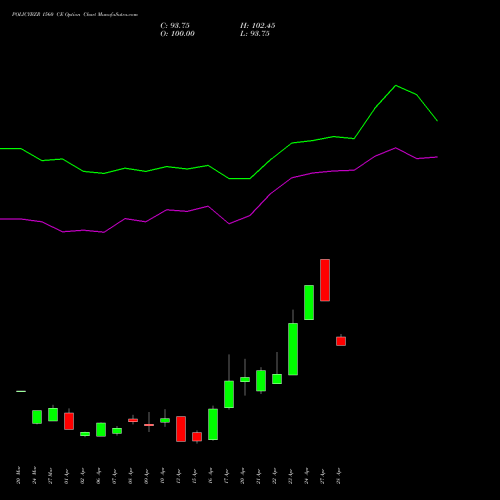Click the closing price value C: 93.75

tap(175, 26)
